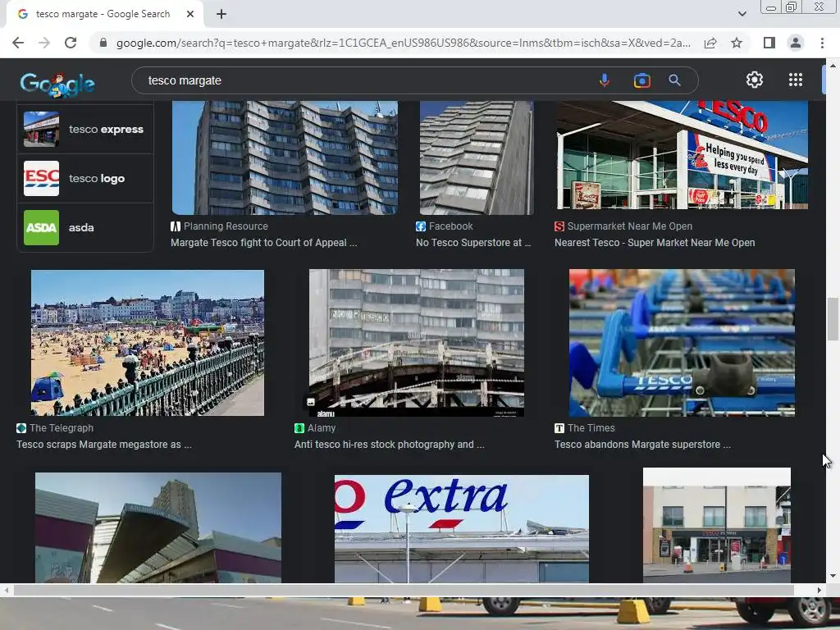Click the horizontal scrollbar thumb
The width and height of the screenshot is (840, 630).
pos(404,591)
